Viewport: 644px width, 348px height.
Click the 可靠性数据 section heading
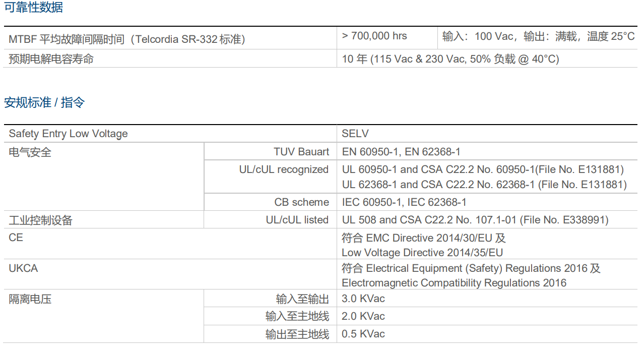[33, 8]
